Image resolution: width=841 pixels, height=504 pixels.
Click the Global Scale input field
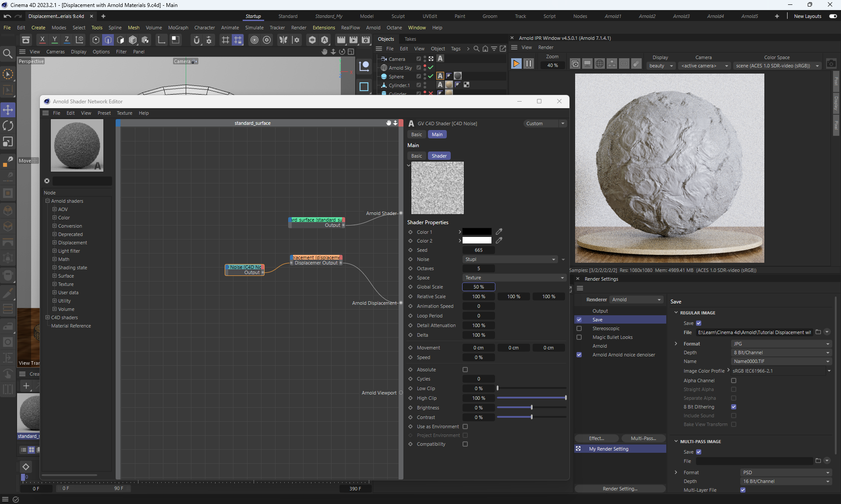tap(478, 287)
